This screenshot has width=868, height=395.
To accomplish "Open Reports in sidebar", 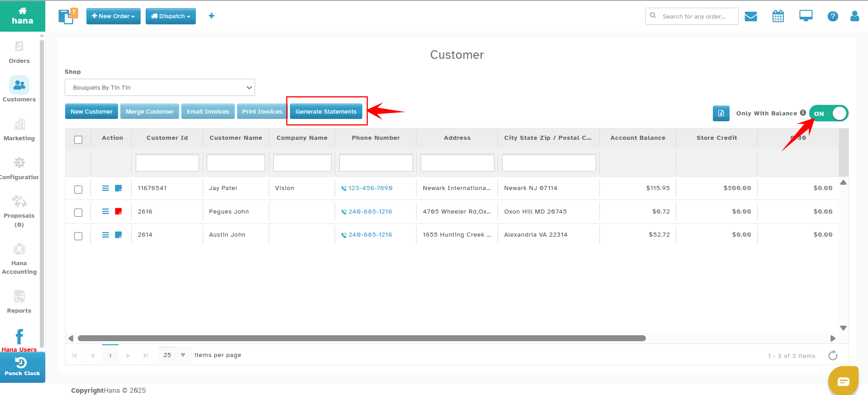I will [x=19, y=302].
